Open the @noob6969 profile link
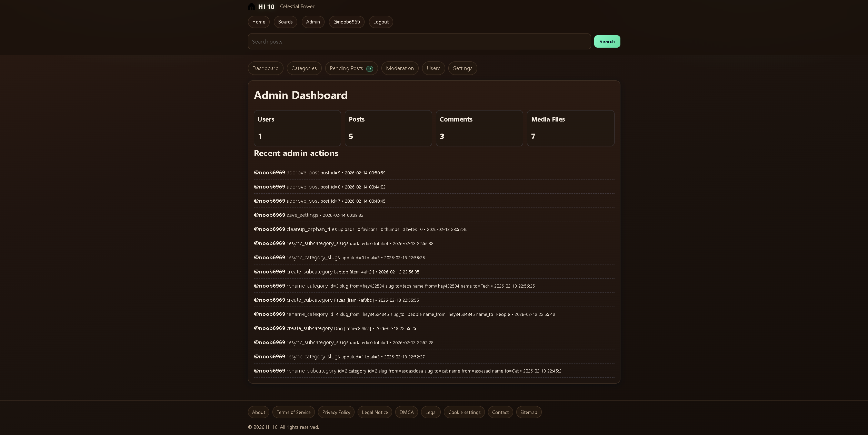868x435 pixels. [x=346, y=22]
